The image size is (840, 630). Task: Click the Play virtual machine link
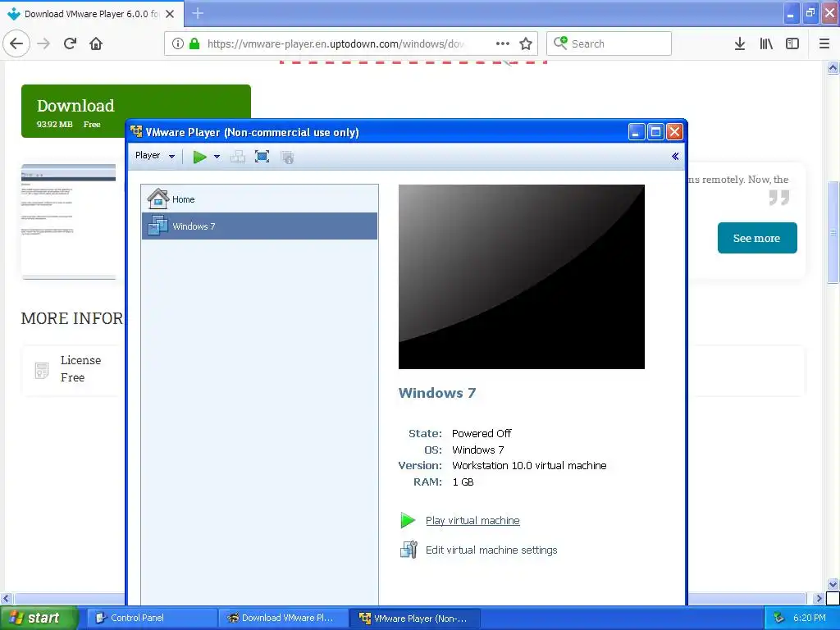tap(472, 521)
